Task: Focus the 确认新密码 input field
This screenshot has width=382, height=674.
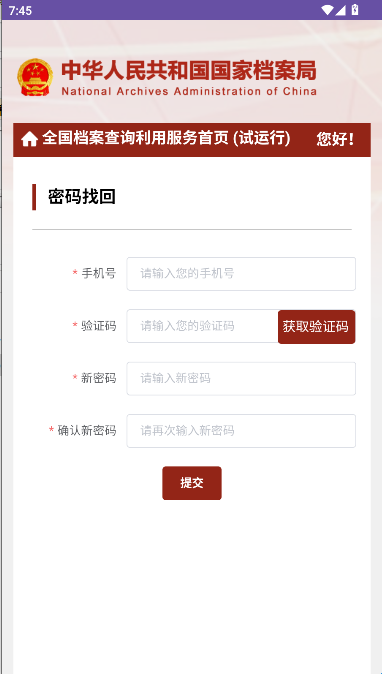Action: (x=241, y=431)
